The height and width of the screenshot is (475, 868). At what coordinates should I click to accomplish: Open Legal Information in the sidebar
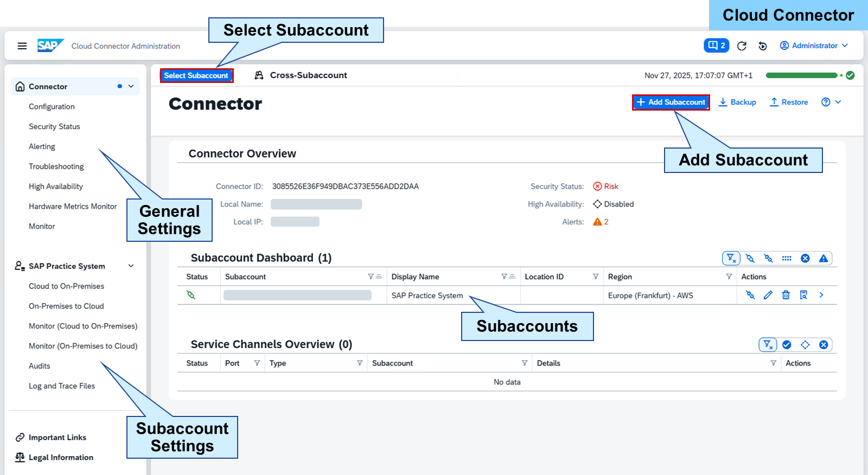point(61,457)
